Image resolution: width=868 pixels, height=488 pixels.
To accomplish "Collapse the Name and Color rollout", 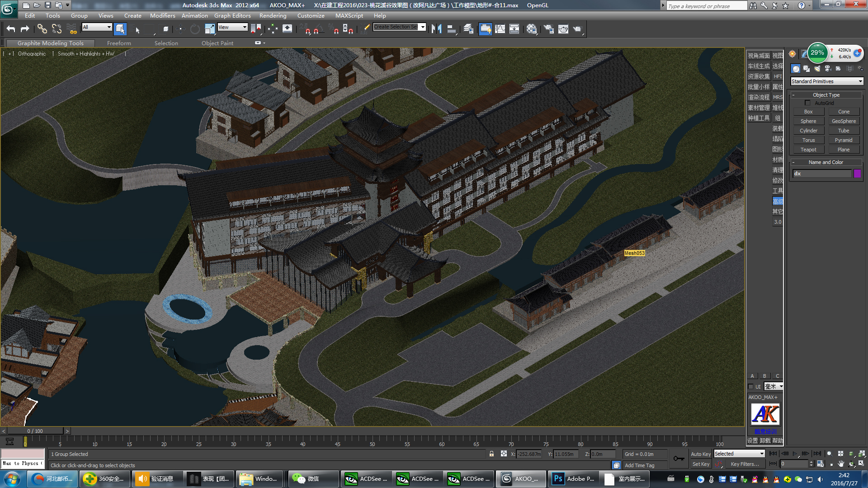I will (826, 162).
